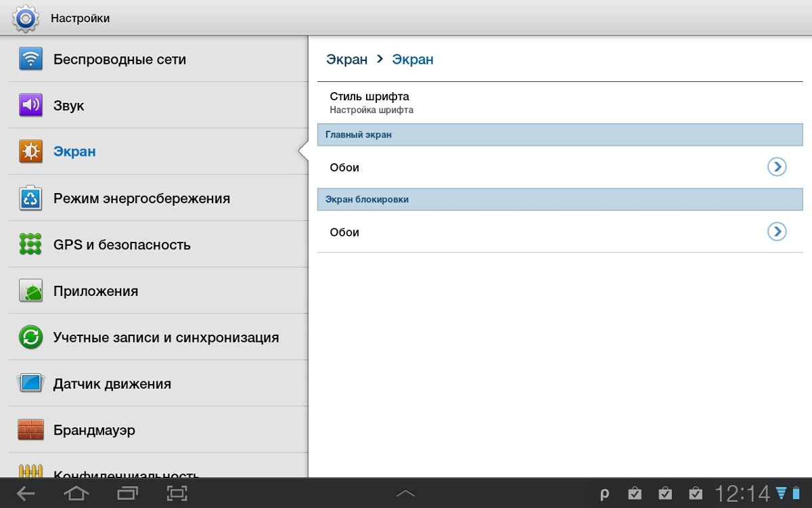Tap the purple speaker icon for Звук
Image resolution: width=812 pixels, height=508 pixels.
30,106
